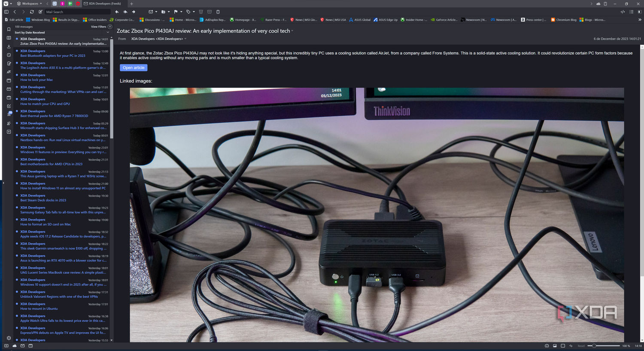The height and width of the screenshot is (351, 644).
Task: Forward the message with the forward arrow
Action: pos(134,12)
